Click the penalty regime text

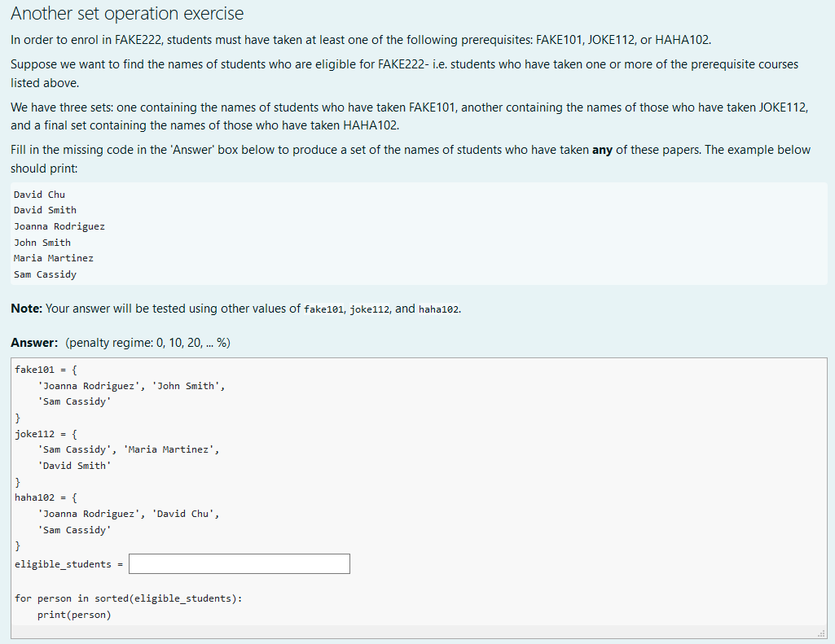(148, 343)
